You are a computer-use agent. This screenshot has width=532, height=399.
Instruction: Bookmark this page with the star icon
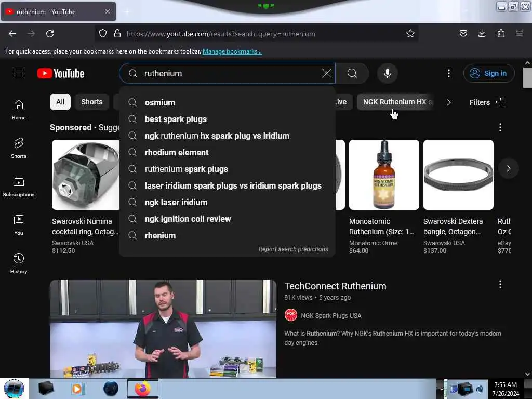point(410,33)
